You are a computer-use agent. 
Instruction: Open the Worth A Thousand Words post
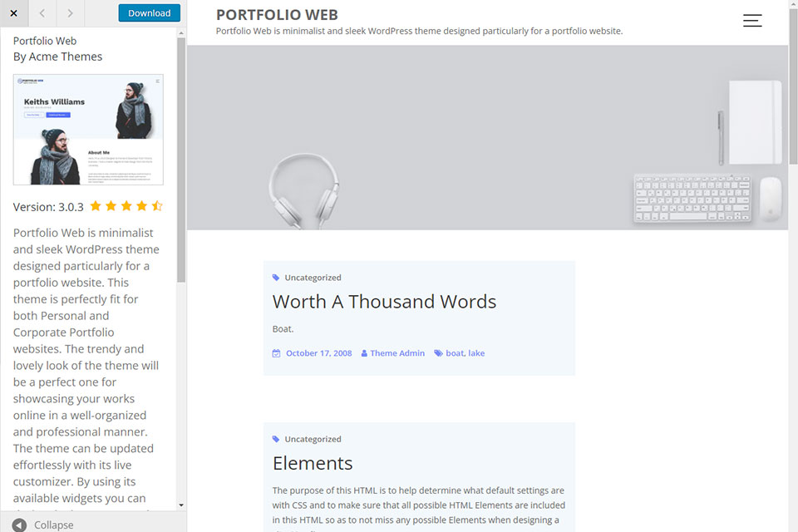384,302
